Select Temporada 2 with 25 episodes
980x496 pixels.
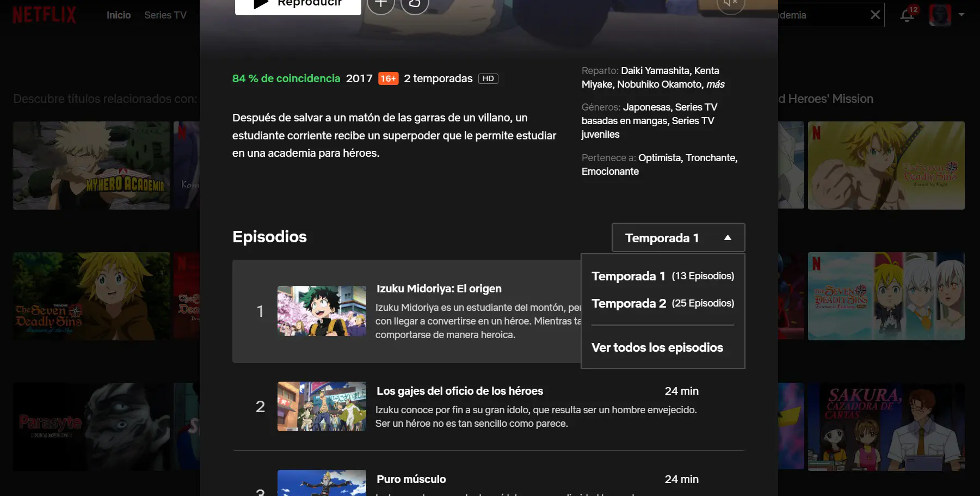(663, 303)
